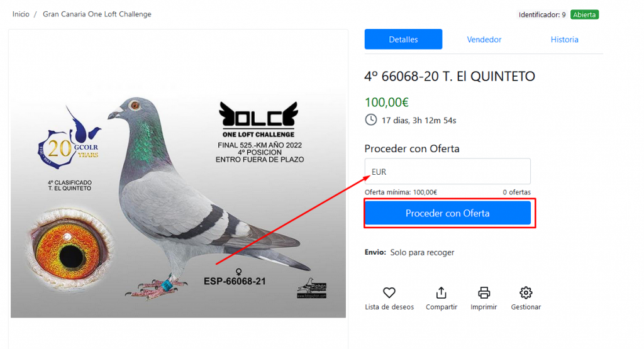Open Gestionar gear icon
The height and width of the screenshot is (349, 644).
(x=526, y=293)
